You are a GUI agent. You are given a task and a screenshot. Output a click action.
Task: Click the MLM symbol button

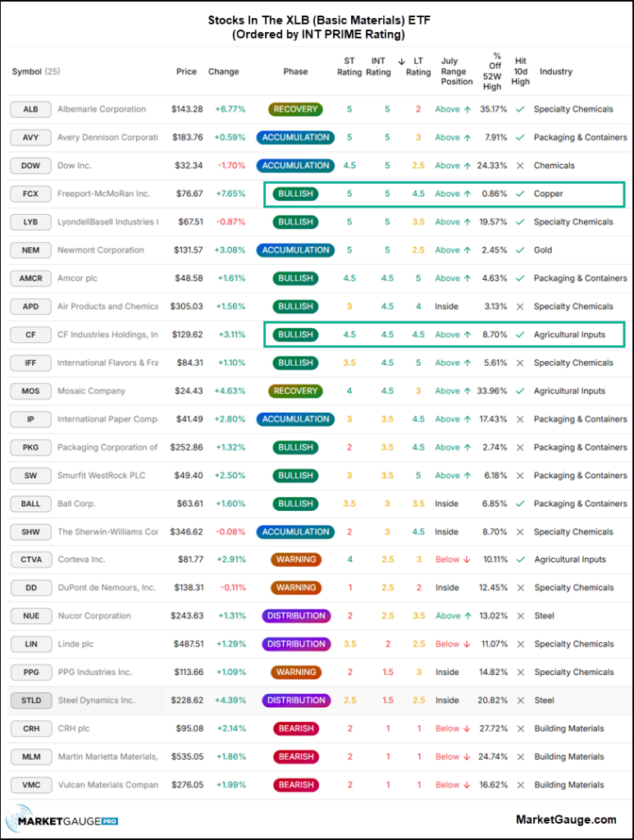click(x=31, y=756)
